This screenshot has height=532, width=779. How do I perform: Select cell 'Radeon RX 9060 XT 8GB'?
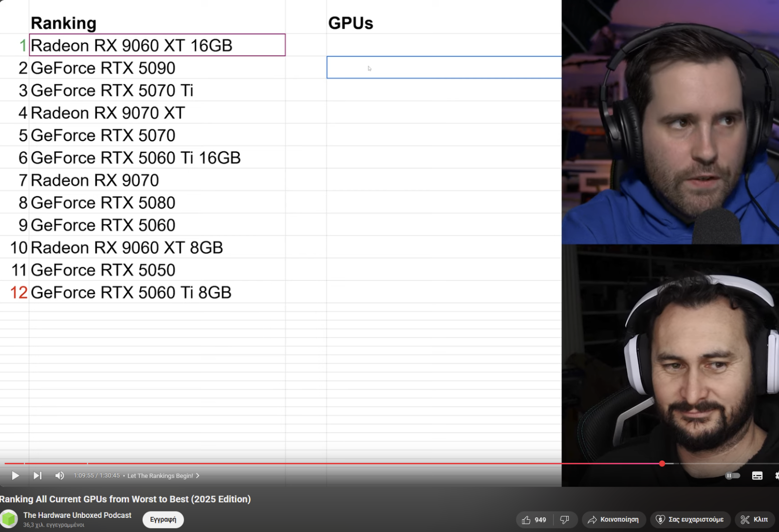tap(157, 247)
